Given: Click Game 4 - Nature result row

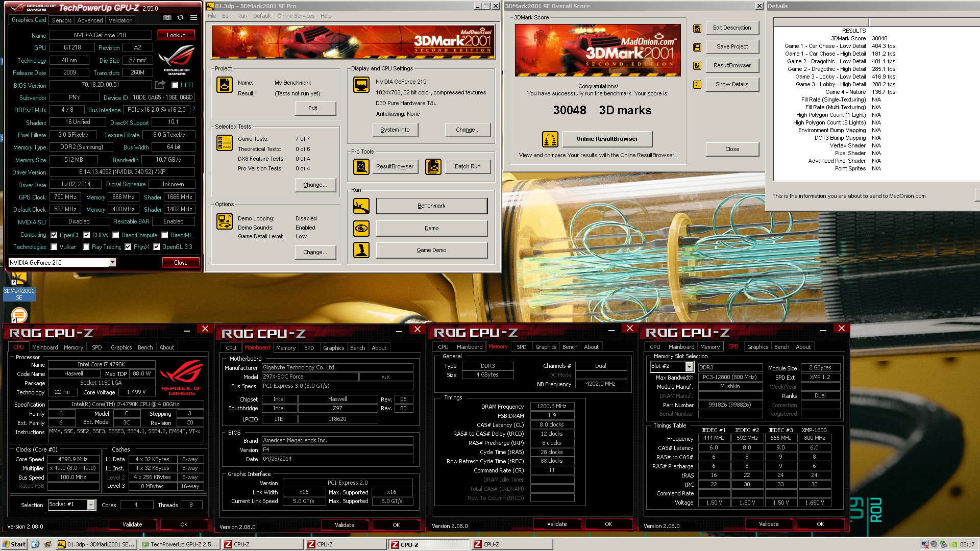Looking at the screenshot, I should click(x=860, y=92).
